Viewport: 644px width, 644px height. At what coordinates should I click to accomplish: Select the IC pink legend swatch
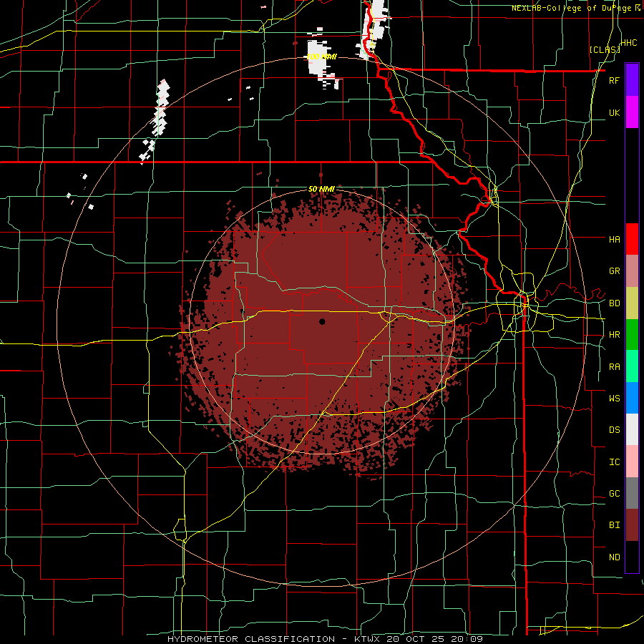click(632, 462)
